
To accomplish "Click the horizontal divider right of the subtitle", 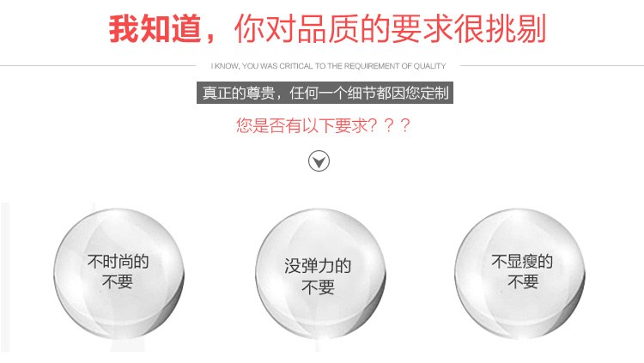I will [552, 65].
